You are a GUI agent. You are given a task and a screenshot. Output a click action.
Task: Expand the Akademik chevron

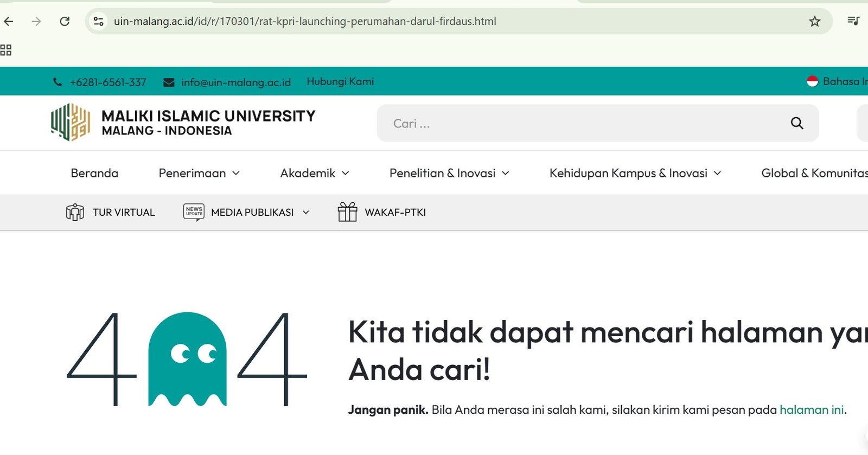tap(346, 174)
